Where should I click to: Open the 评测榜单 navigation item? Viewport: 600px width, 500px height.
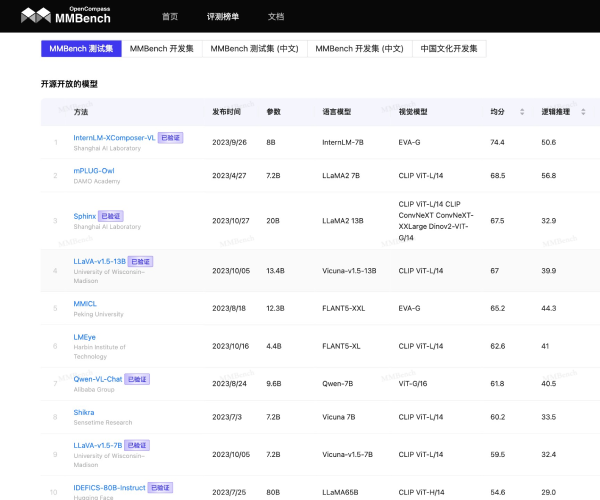(x=222, y=16)
